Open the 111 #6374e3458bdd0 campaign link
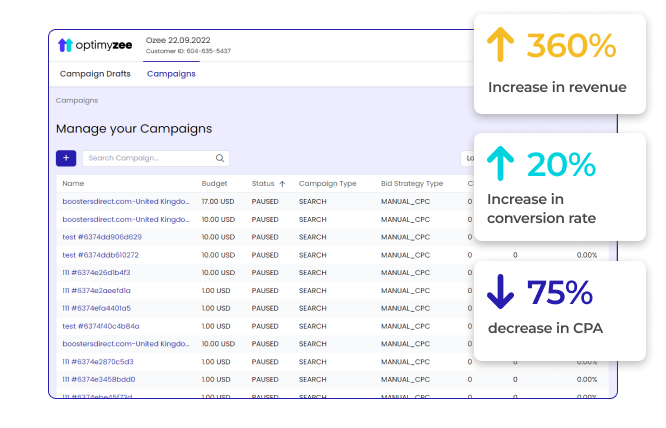The width and height of the screenshot is (666, 428). tap(98, 379)
